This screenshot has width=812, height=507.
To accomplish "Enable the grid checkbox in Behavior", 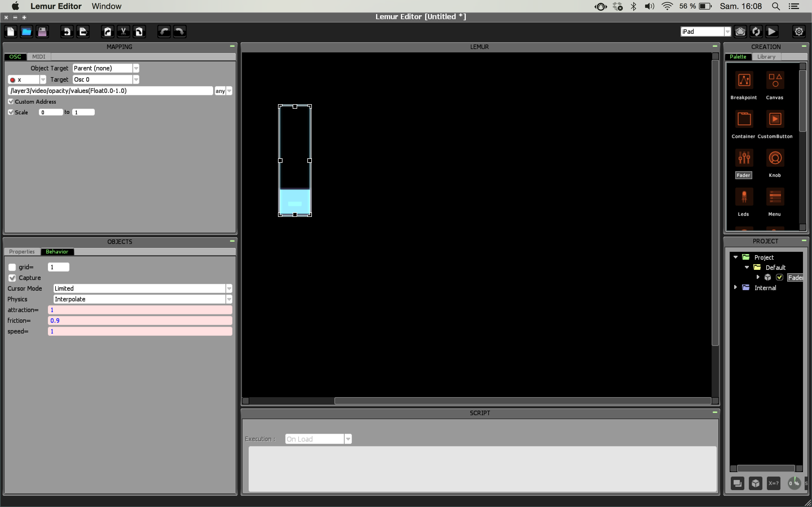I will pyautogui.click(x=12, y=267).
